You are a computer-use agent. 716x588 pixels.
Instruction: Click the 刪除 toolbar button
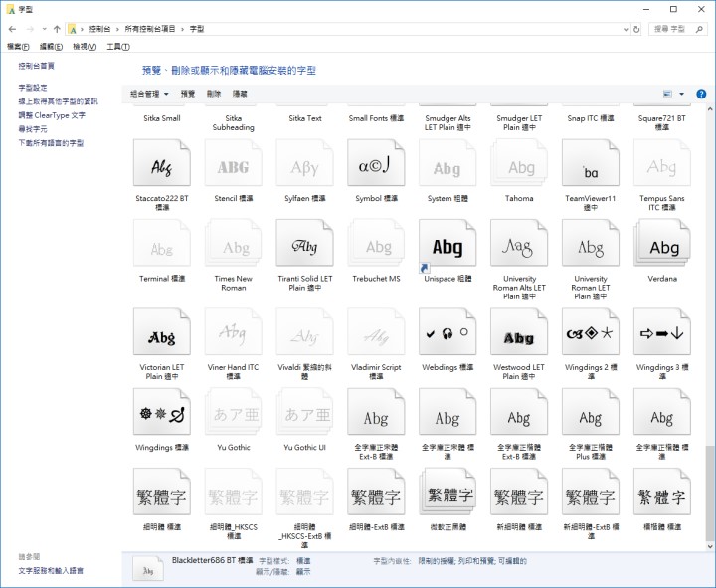tap(214, 94)
